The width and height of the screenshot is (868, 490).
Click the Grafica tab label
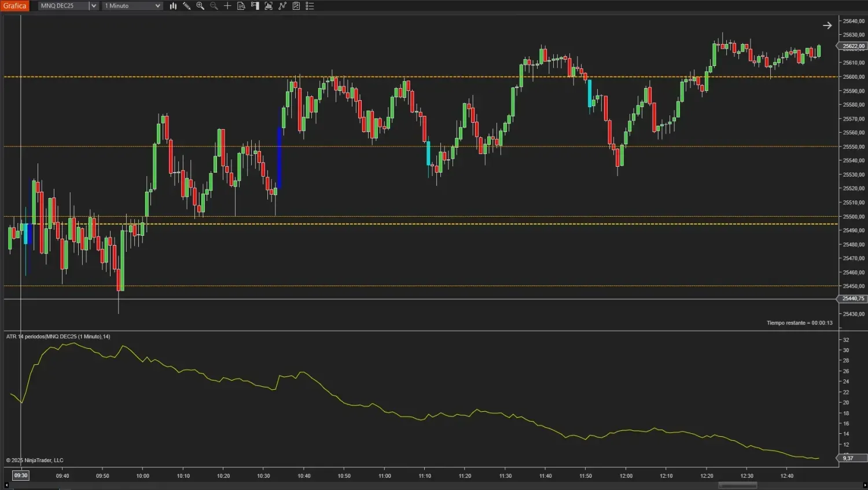coord(14,6)
